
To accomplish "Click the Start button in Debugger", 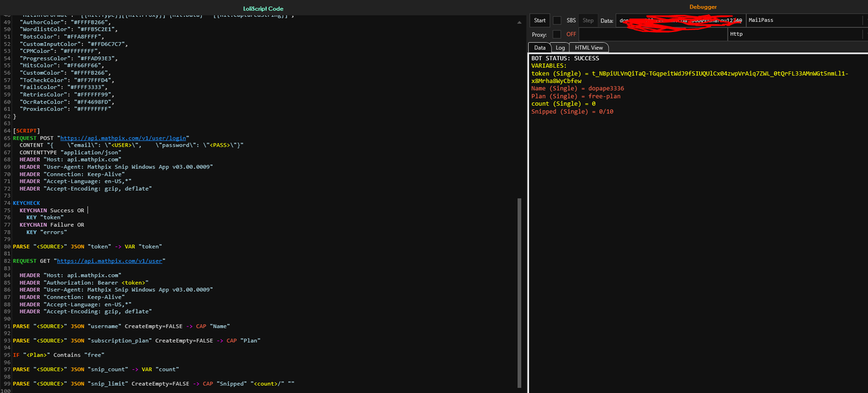I will pyautogui.click(x=539, y=20).
